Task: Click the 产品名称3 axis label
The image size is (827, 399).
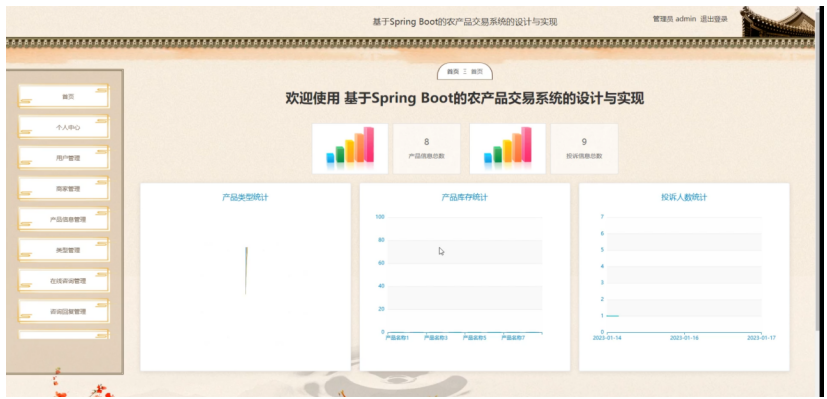Action: 436,337
